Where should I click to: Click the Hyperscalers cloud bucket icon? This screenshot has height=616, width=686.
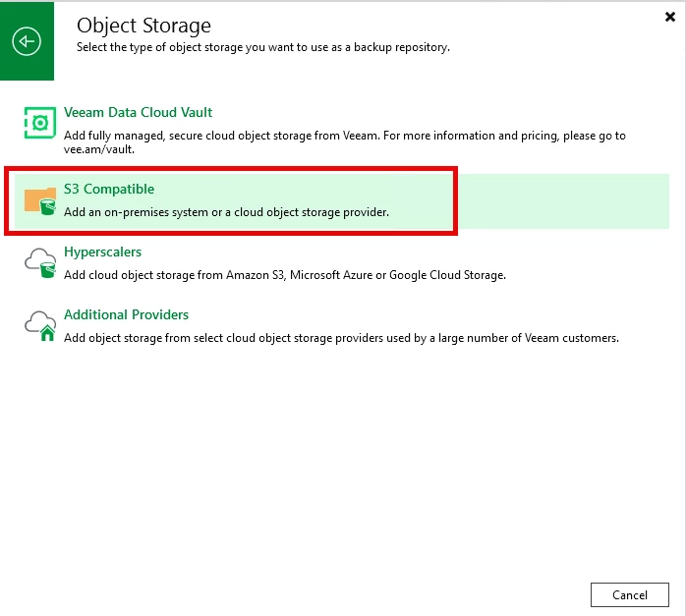(x=40, y=263)
